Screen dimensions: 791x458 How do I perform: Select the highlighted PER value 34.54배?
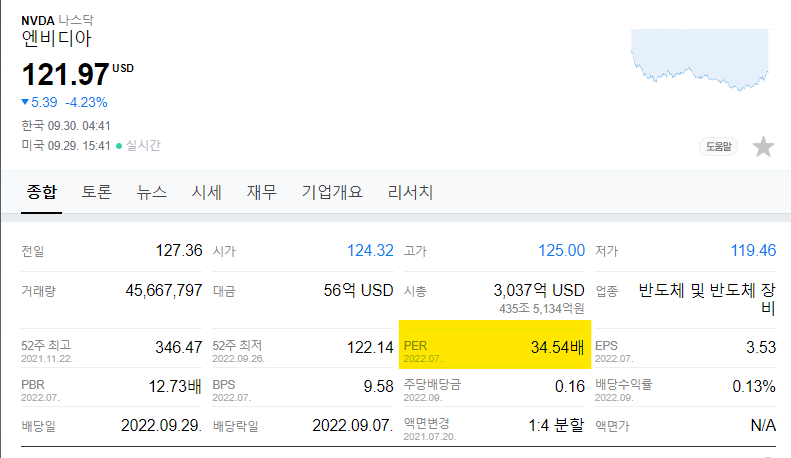point(557,347)
